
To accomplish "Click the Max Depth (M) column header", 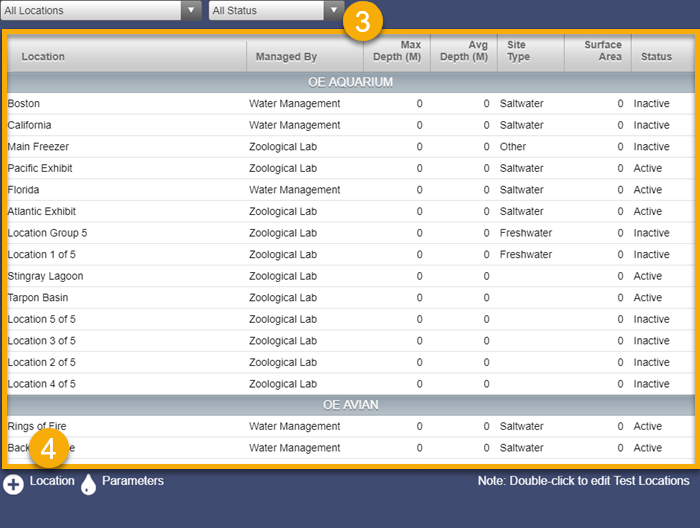I will (x=397, y=51).
